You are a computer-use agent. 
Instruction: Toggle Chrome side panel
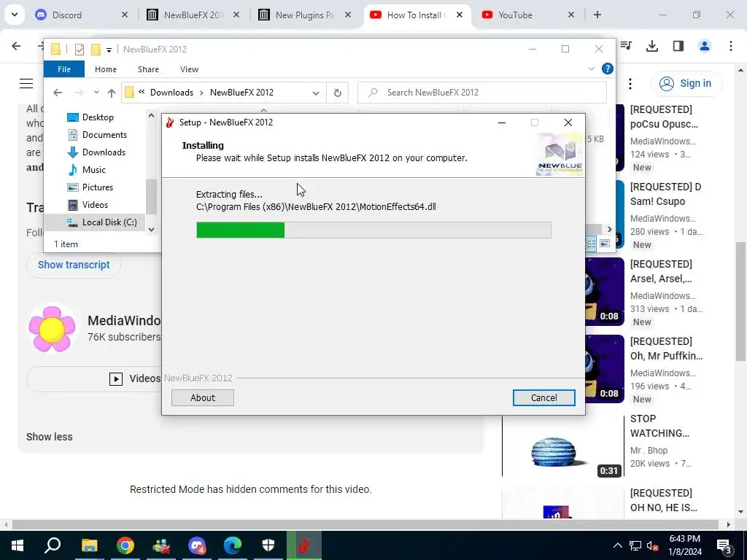click(678, 46)
